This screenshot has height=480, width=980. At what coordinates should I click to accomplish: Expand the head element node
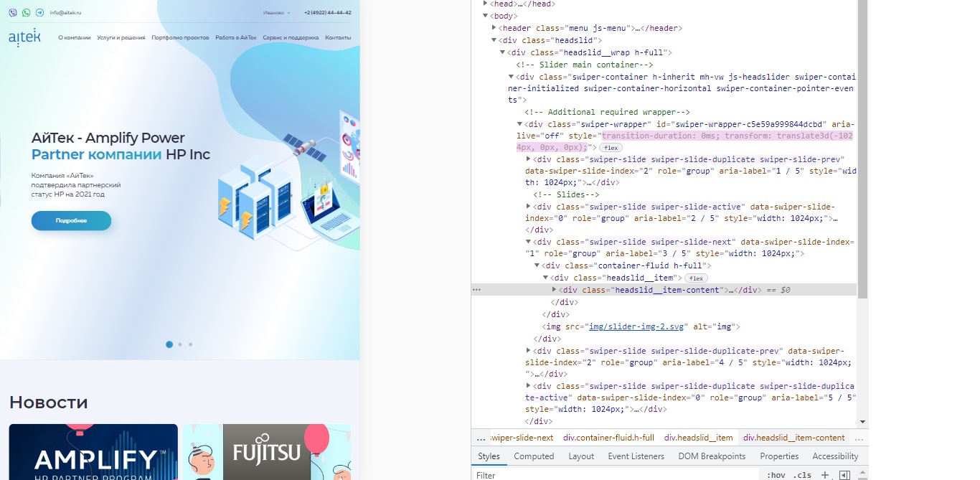pos(485,4)
